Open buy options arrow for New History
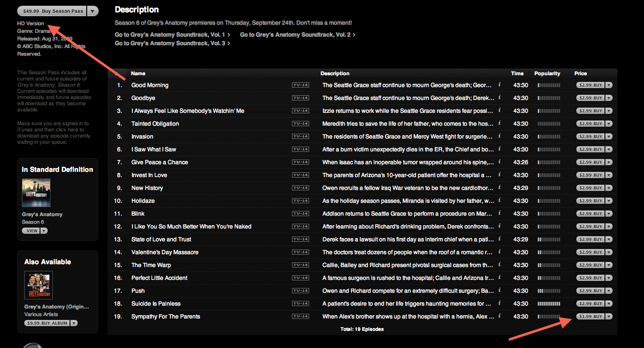Image resolution: width=644 pixels, height=348 pixels. pos(609,188)
